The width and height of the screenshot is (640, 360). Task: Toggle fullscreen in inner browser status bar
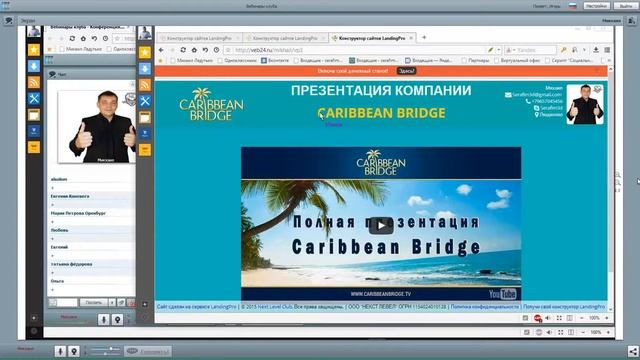point(559,318)
